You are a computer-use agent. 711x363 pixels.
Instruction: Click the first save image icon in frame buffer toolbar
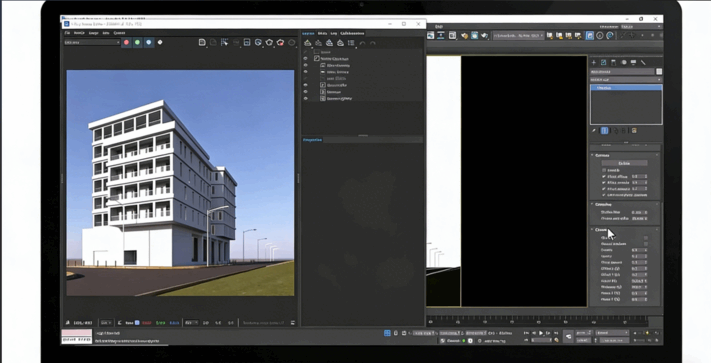tap(203, 42)
